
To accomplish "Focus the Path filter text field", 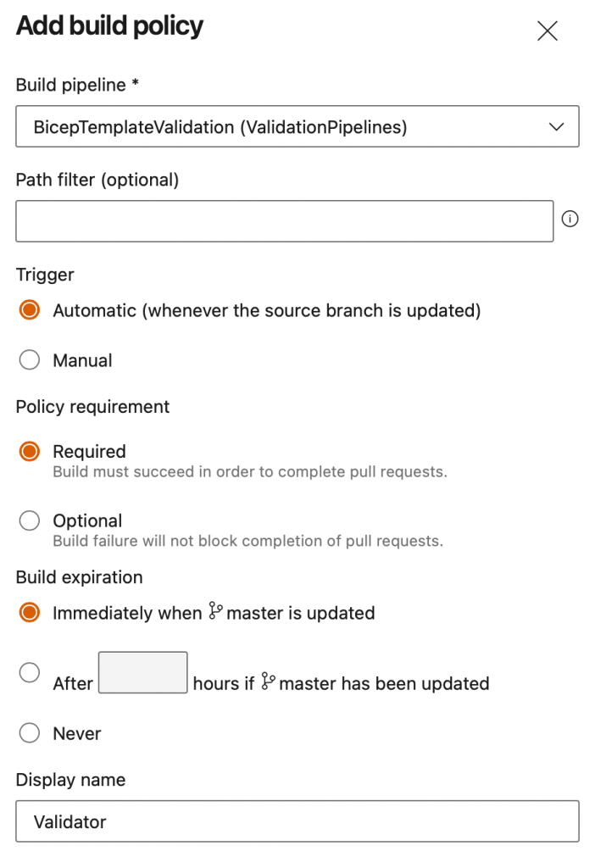I will click(284, 221).
